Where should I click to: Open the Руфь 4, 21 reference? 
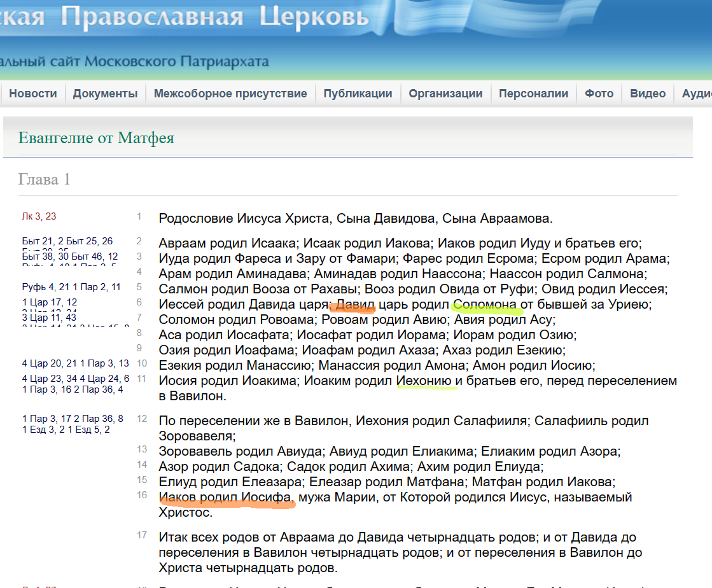36,286
